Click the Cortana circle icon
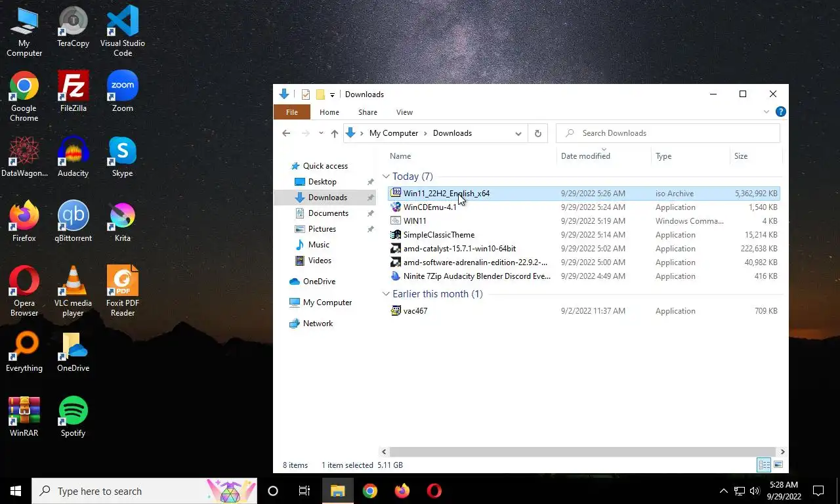 point(273,491)
